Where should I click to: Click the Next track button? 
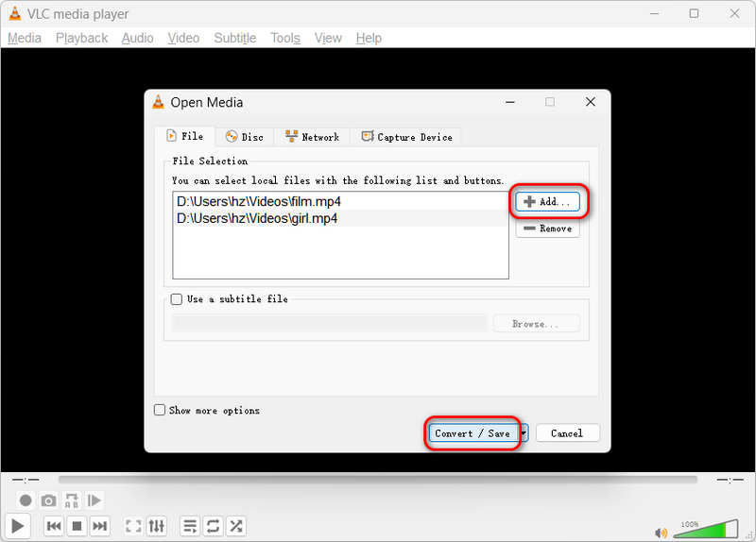pos(100,526)
